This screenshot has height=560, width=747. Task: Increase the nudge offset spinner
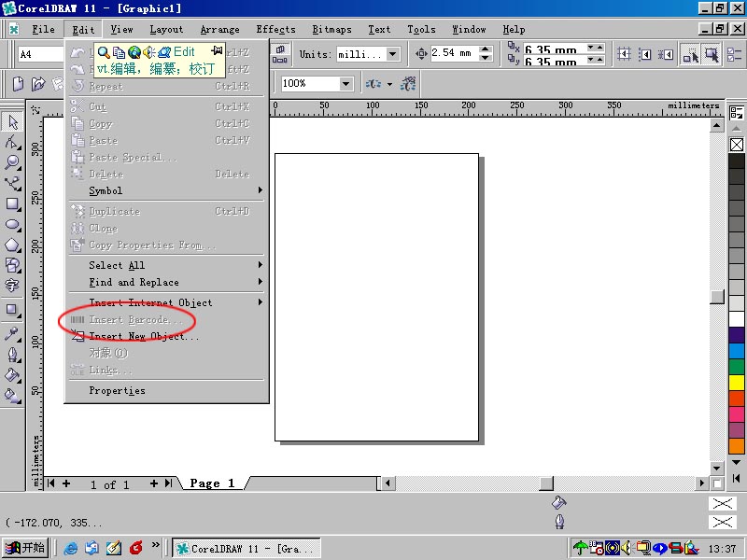click(486, 49)
